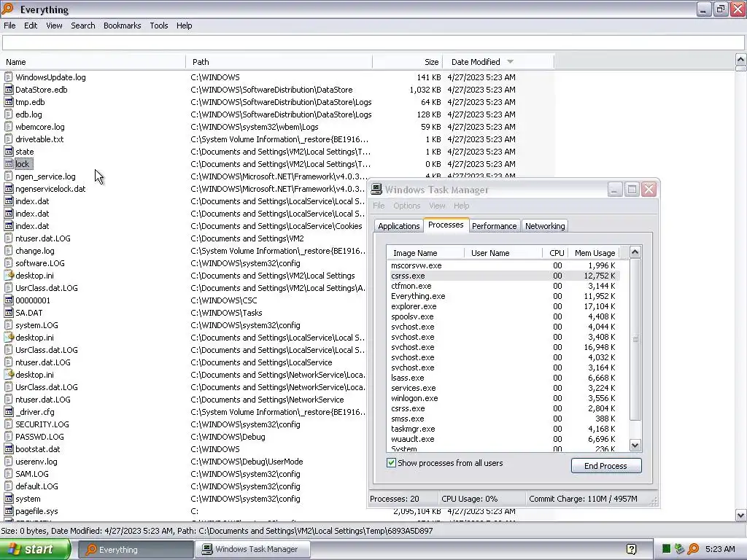747x560 pixels.
Task: Open Options menu in Task Manager
Action: [x=407, y=206]
